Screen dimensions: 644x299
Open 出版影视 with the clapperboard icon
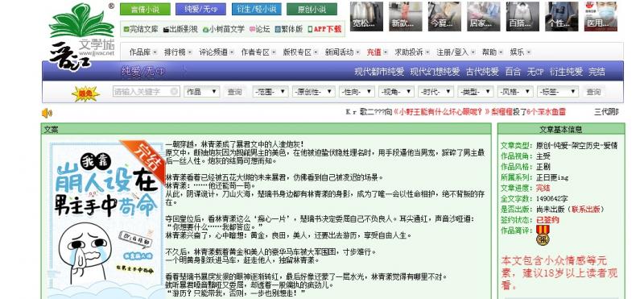click(x=180, y=29)
